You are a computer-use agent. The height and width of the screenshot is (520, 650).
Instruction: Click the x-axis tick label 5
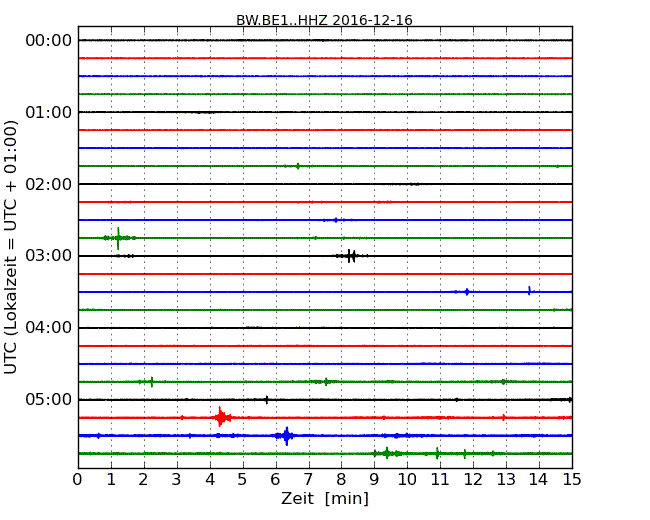243,480
